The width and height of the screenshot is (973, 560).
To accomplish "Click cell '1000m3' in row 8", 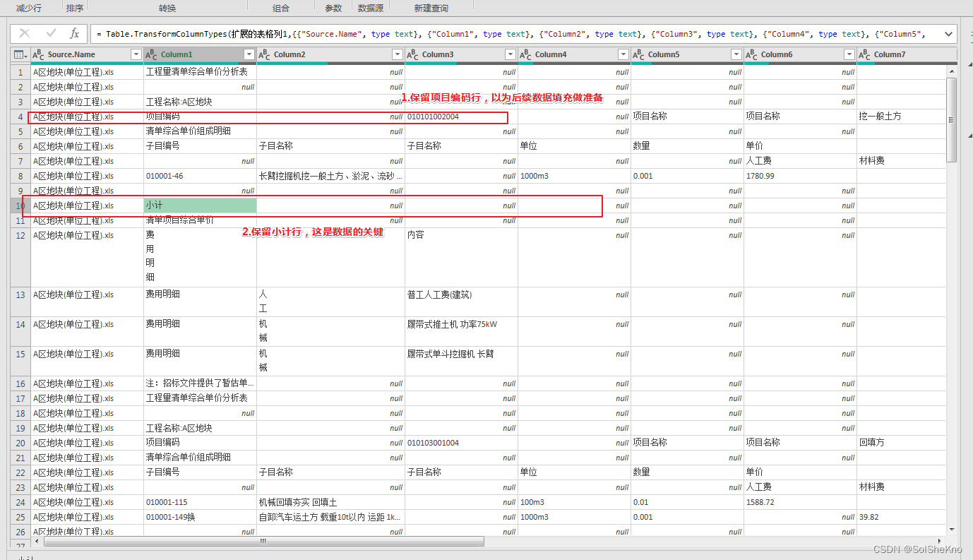I will click(574, 176).
